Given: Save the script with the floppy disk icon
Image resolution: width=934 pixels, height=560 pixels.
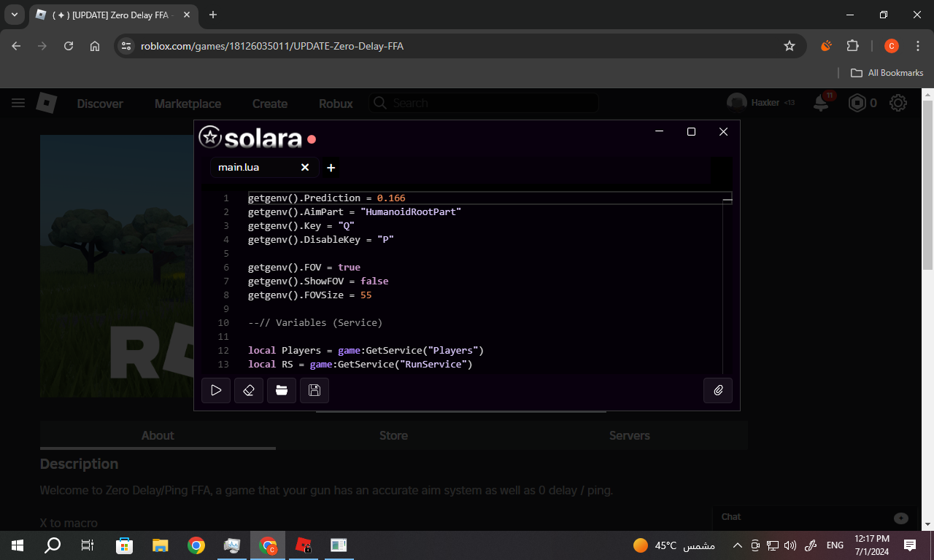Looking at the screenshot, I should pos(314,390).
